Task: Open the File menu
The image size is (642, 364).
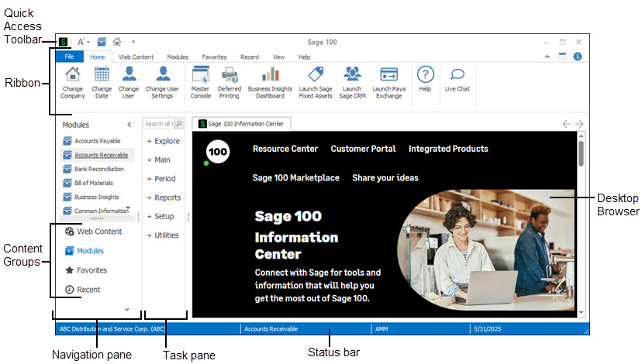Action: point(69,57)
